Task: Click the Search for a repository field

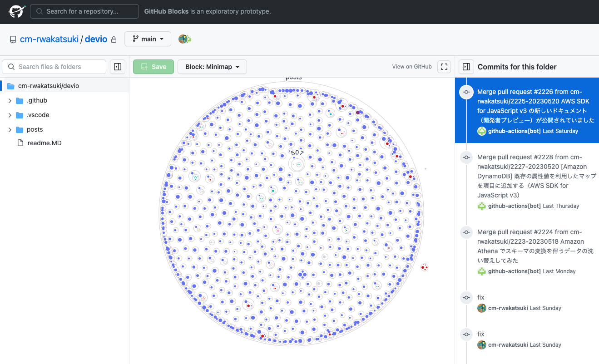Action: (84, 11)
